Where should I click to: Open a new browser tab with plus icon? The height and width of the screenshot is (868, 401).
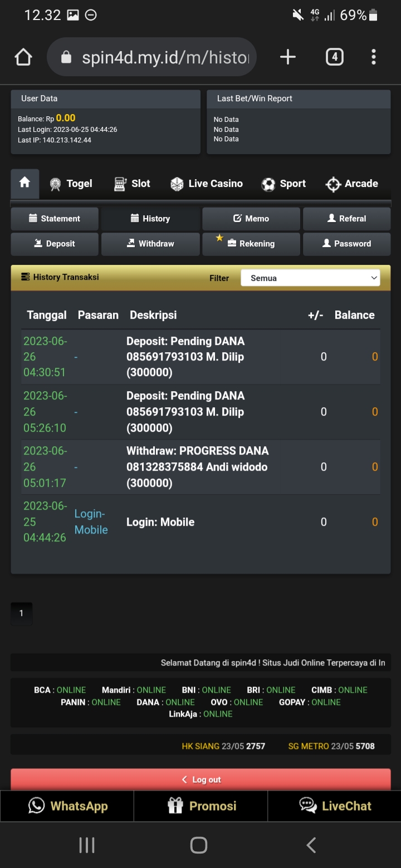click(x=287, y=57)
